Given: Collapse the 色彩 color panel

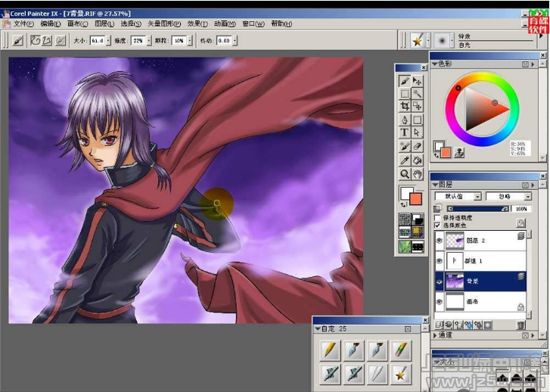Looking at the screenshot, I should point(435,64).
